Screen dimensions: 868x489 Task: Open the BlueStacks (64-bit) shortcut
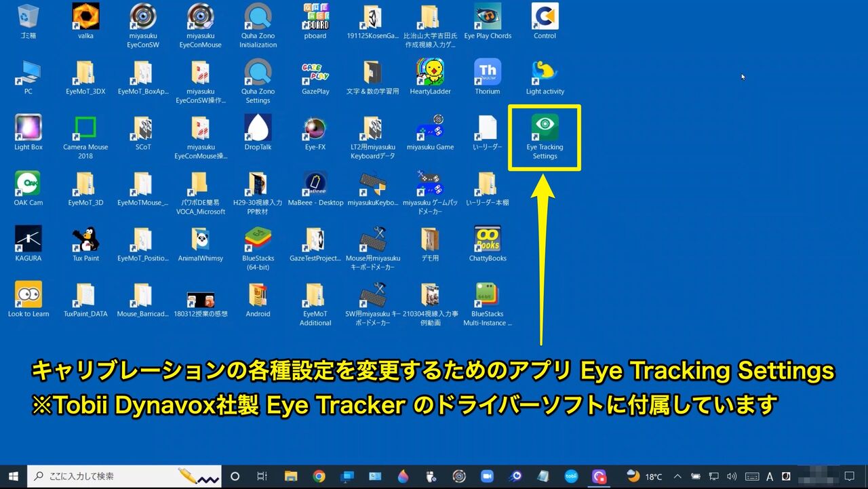[x=258, y=248]
